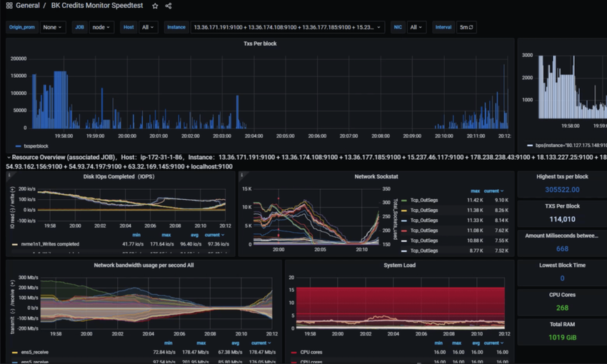Open the General folder breadcrumb
Viewport: 607px width, 364px height.
tap(27, 6)
